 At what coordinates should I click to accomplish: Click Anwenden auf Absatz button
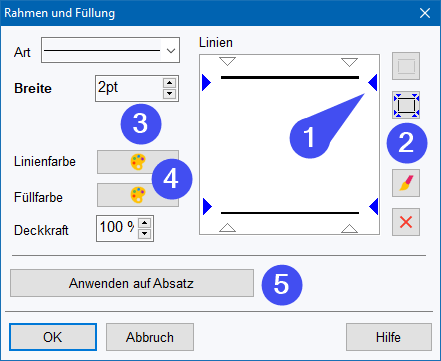(x=132, y=283)
